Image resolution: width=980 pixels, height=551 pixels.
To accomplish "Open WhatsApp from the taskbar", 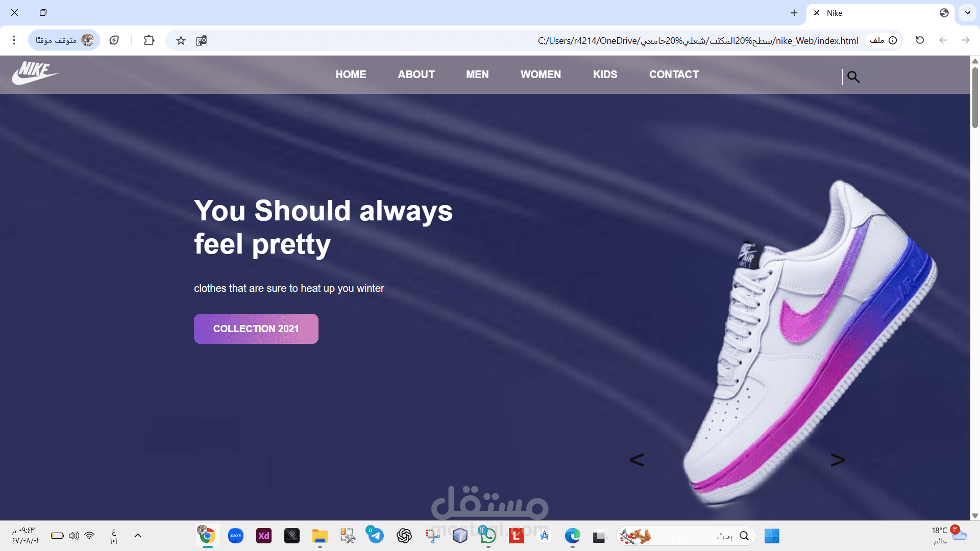I will (x=488, y=536).
